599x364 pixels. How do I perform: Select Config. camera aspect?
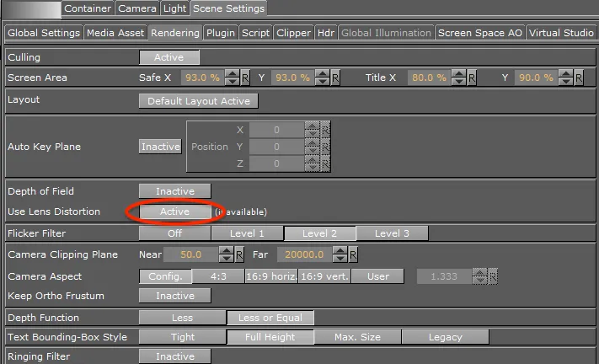point(165,276)
